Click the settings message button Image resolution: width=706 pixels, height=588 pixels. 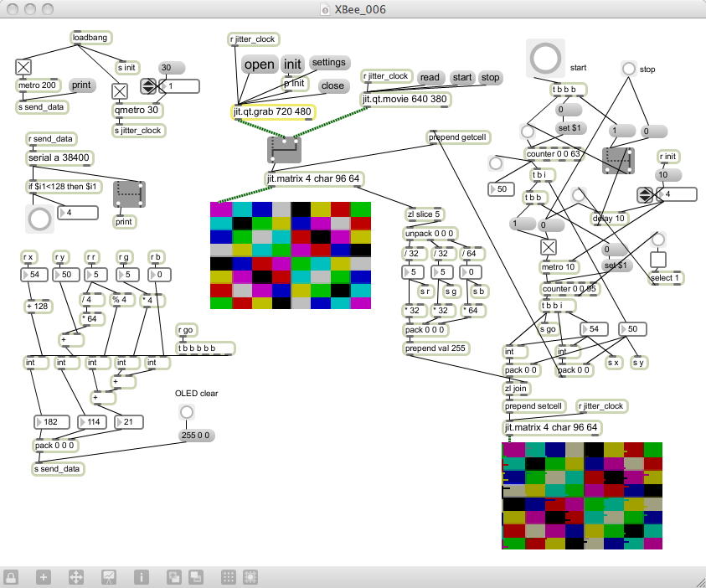(x=329, y=63)
